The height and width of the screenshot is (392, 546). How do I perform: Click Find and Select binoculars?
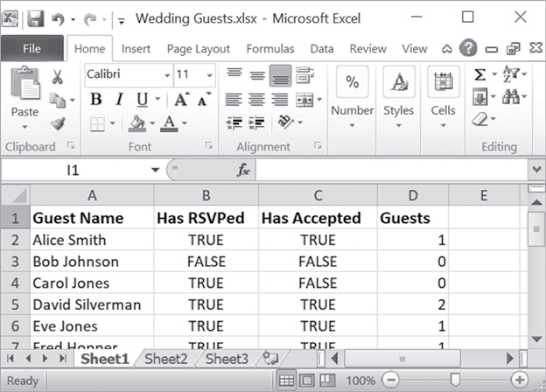point(511,96)
